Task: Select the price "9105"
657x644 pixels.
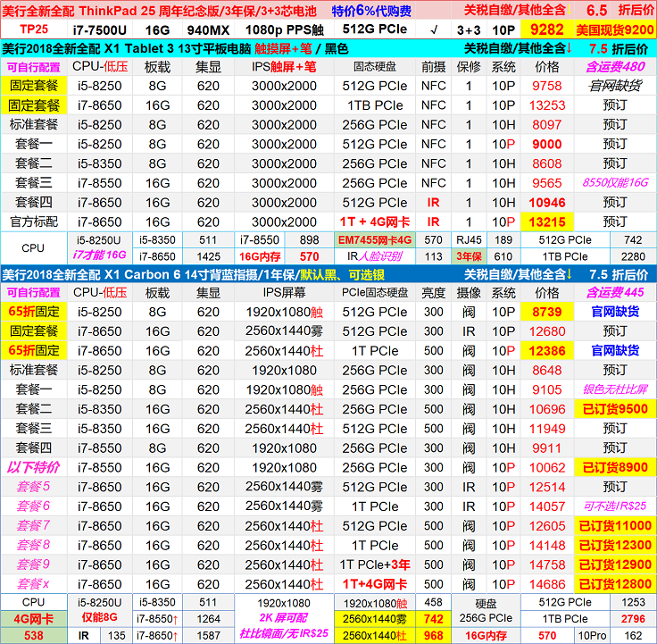Action: tap(547, 390)
